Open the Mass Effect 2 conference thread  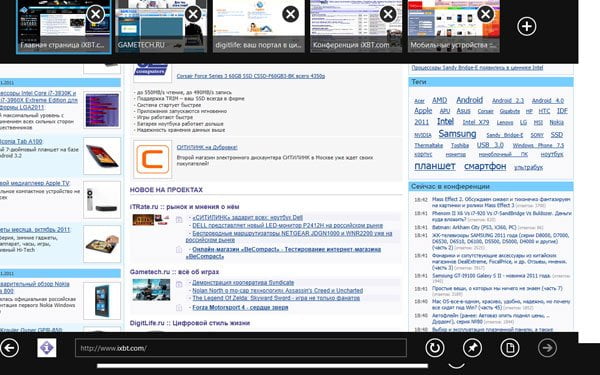pos(501,202)
